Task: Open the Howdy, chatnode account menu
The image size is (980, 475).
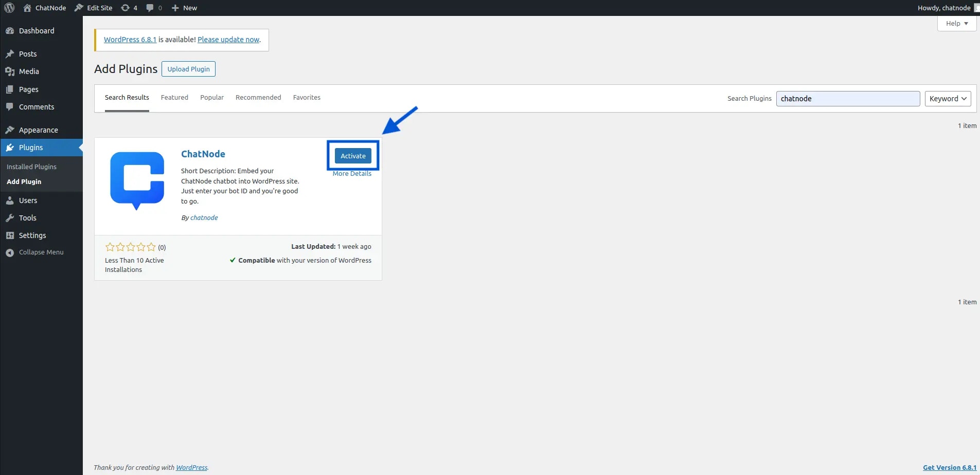Action: tap(948, 8)
